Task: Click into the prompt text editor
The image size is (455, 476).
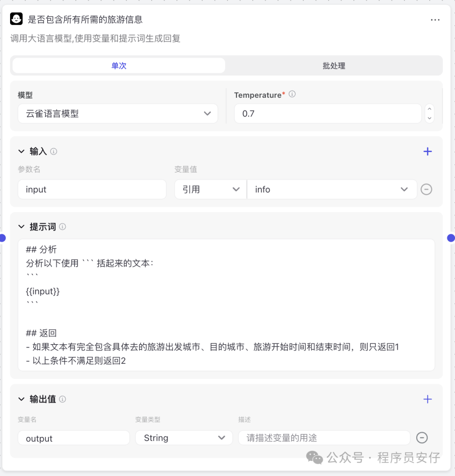Action: coord(226,305)
